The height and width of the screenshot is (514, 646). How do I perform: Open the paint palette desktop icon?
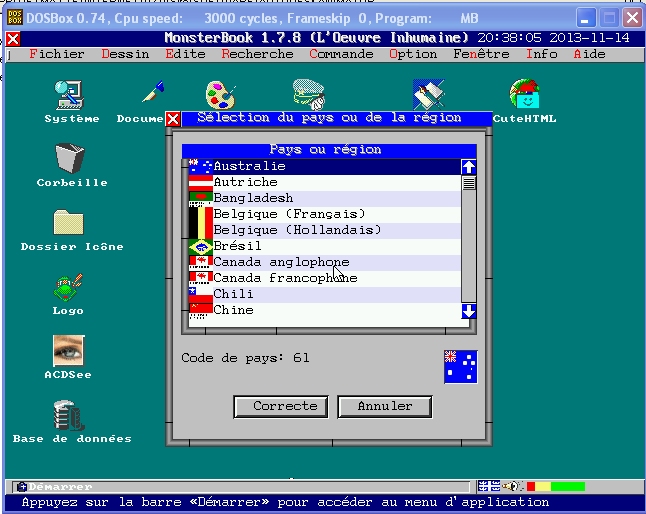pyautogui.click(x=221, y=95)
